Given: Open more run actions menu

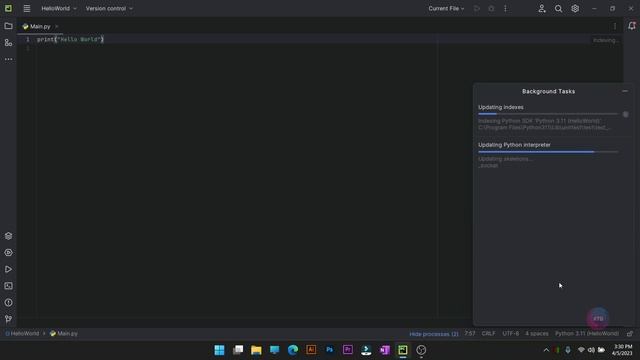Looking at the screenshot, I should (505, 9).
